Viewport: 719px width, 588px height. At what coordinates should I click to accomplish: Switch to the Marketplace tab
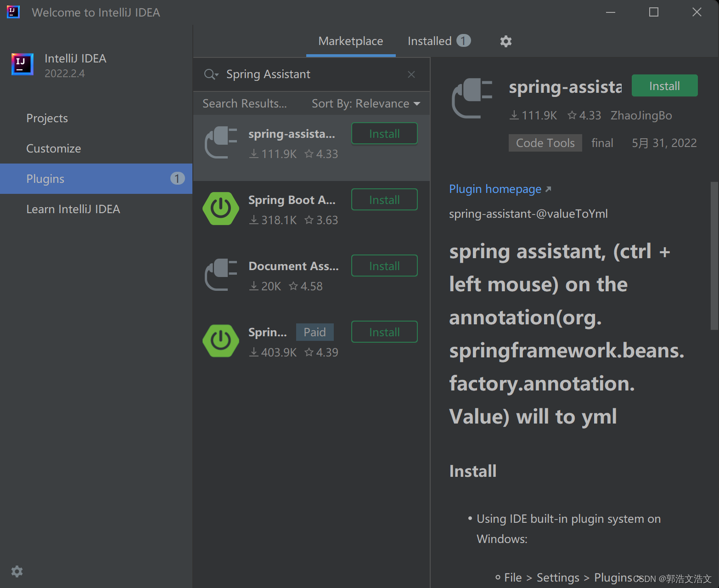351,41
